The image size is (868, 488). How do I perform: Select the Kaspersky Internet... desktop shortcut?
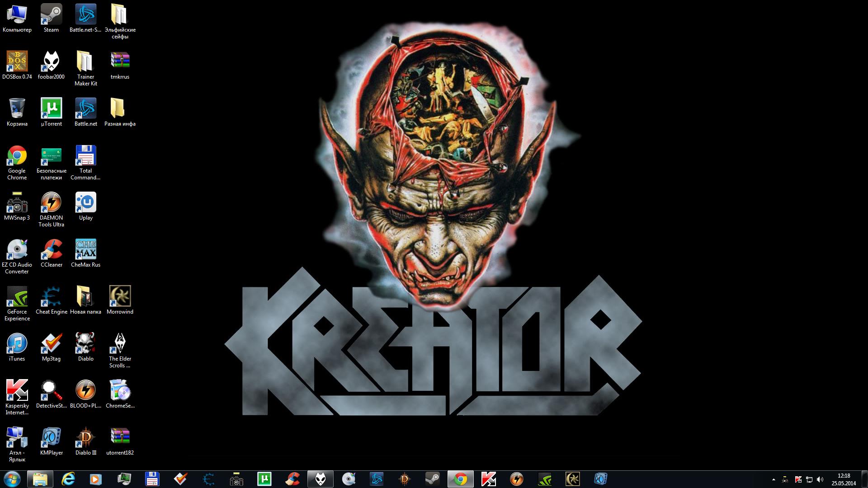coord(17,398)
